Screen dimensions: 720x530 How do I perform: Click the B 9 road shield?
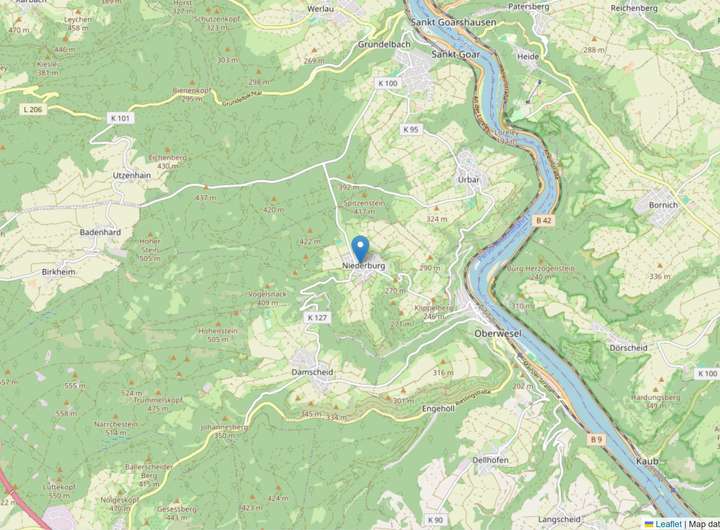click(x=596, y=440)
